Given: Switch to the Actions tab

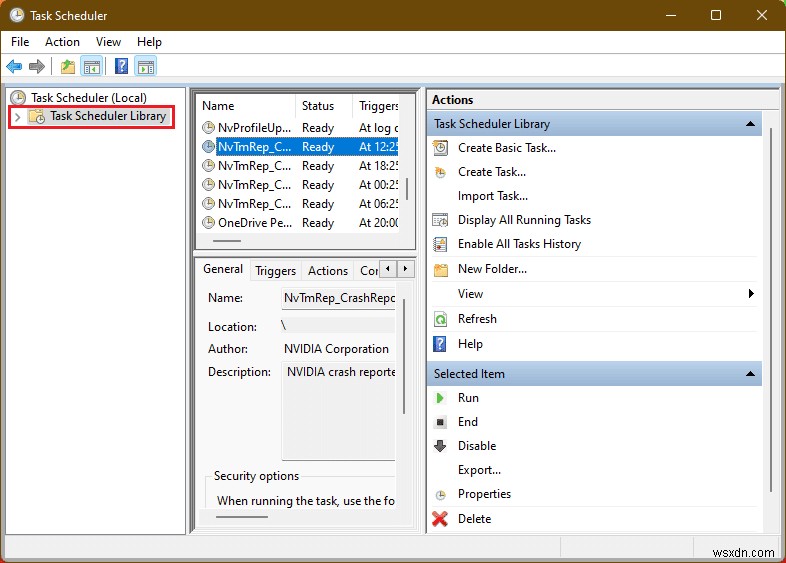Looking at the screenshot, I should pos(328,271).
